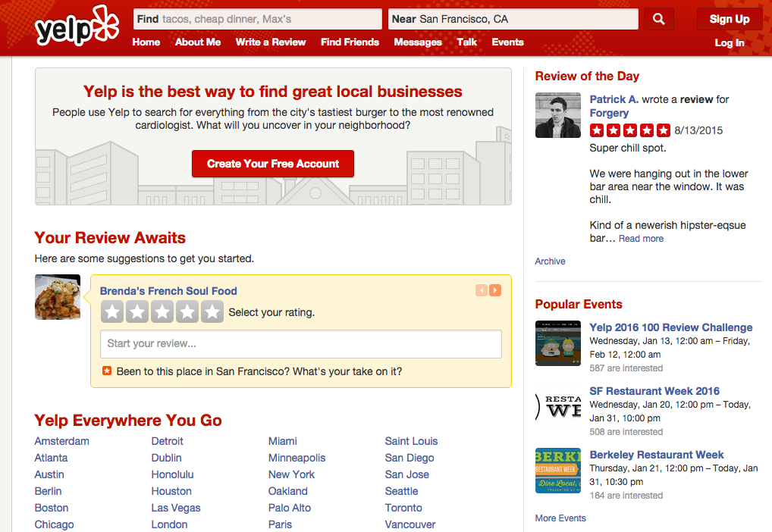Click the Yelp 2016 Review Challenge thumbnail

(557, 343)
